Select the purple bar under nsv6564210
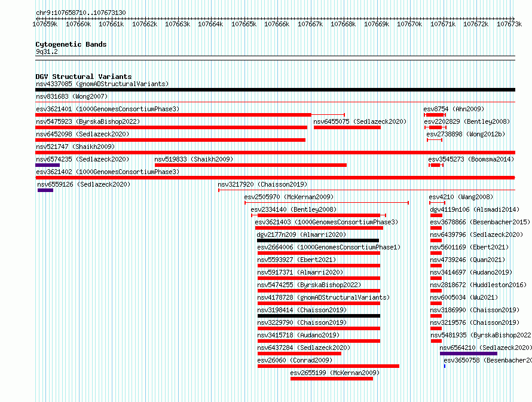532x402 pixels. point(469,354)
